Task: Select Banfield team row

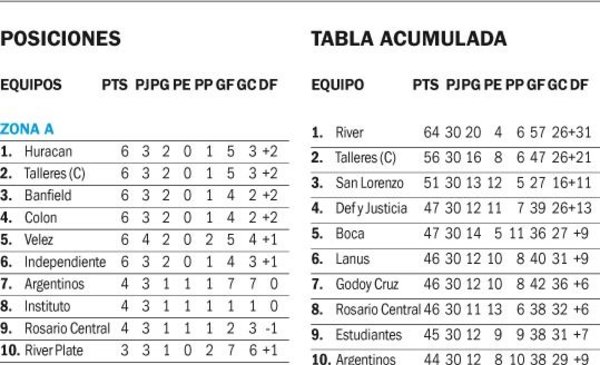Action: (144, 196)
